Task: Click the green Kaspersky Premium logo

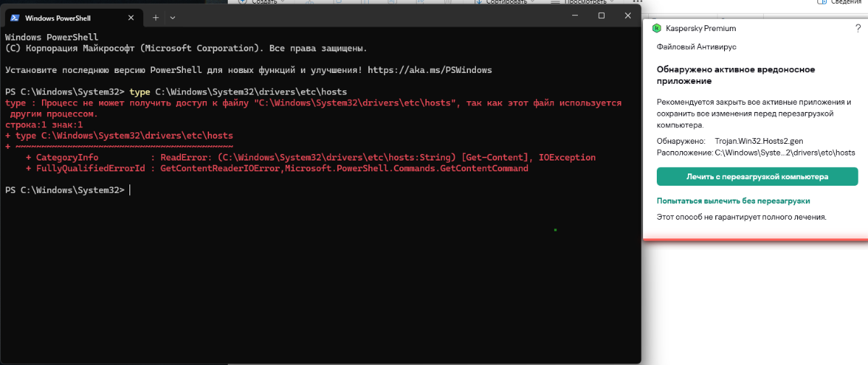Action: pos(656,29)
